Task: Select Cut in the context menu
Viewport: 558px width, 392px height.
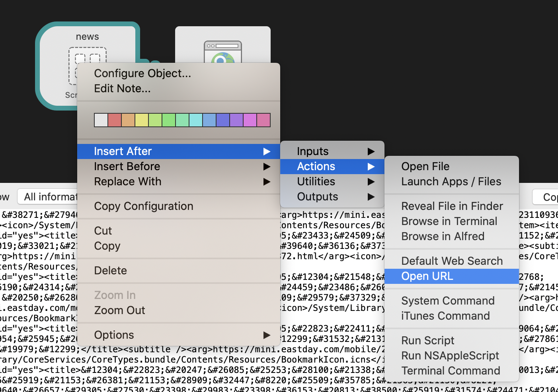Action: click(179, 231)
